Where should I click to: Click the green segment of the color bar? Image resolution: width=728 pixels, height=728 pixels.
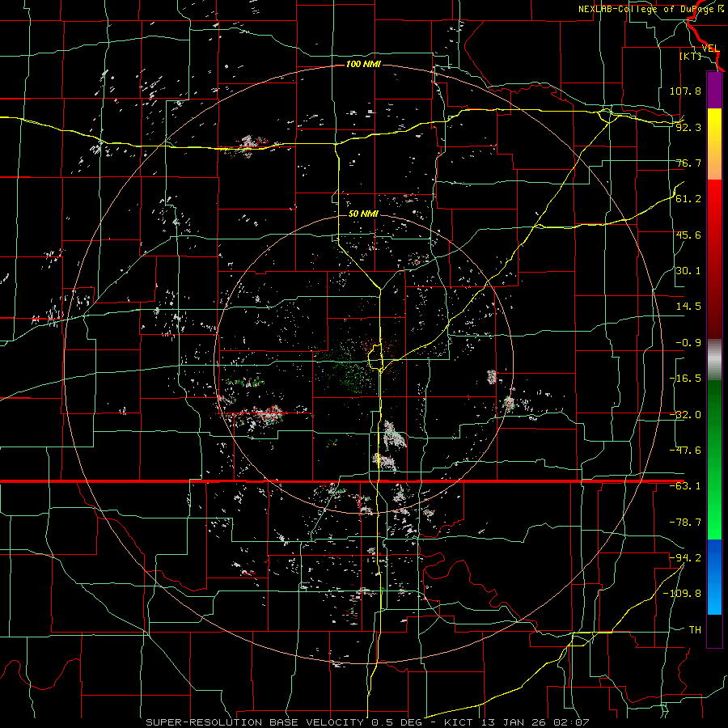pyautogui.click(x=714, y=459)
